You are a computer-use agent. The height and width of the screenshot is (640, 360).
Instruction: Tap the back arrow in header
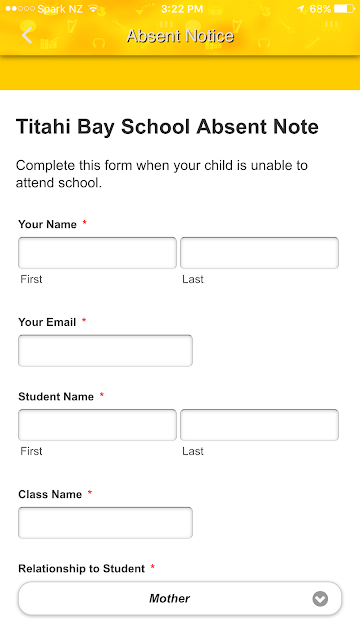tap(27, 36)
